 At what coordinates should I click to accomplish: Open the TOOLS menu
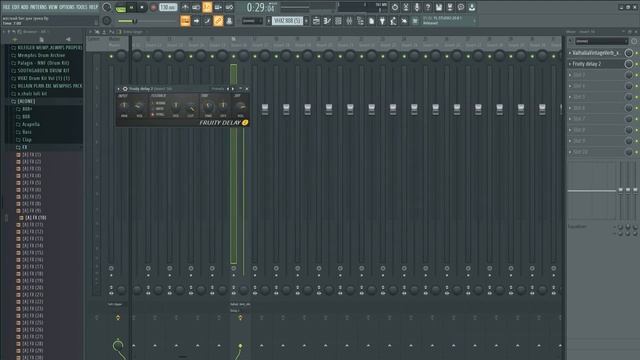point(82,7)
